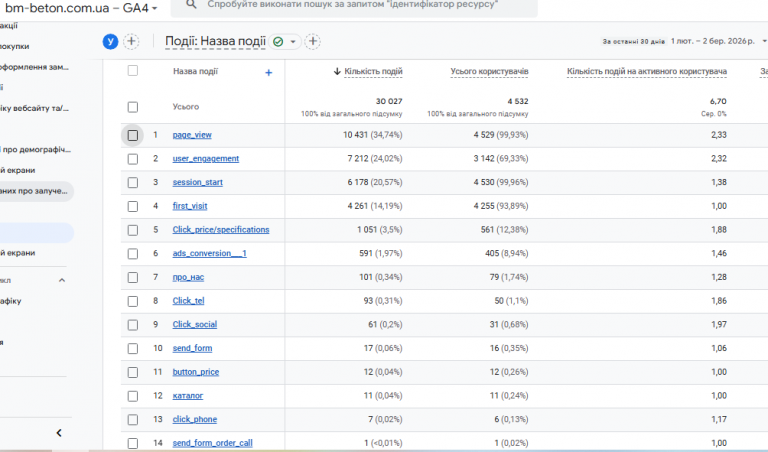This screenshot has width=768, height=452.
Task: Click the search magnifier icon
Action: pyautogui.click(x=192, y=4)
